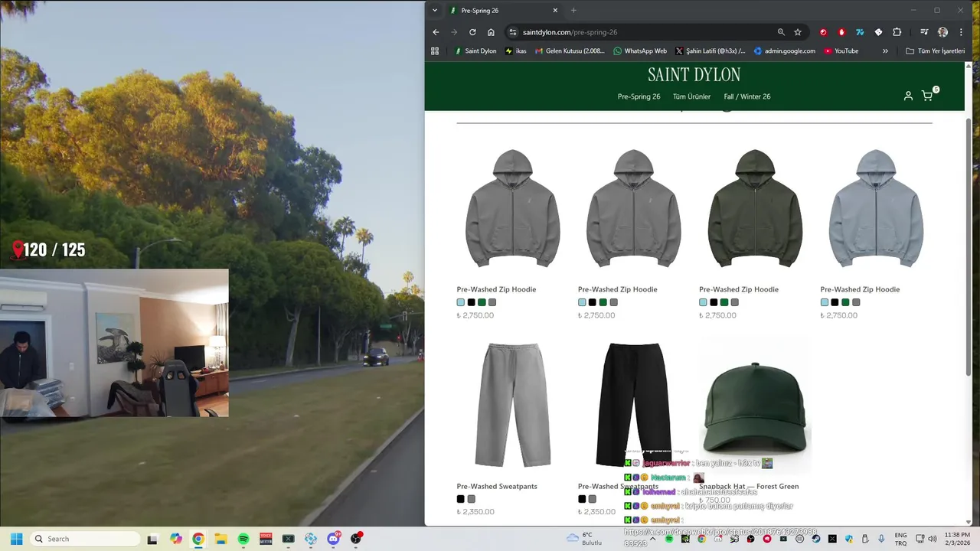Click the SAINT DYLON site logo
Viewport: 980px width, 551px height.
(694, 74)
